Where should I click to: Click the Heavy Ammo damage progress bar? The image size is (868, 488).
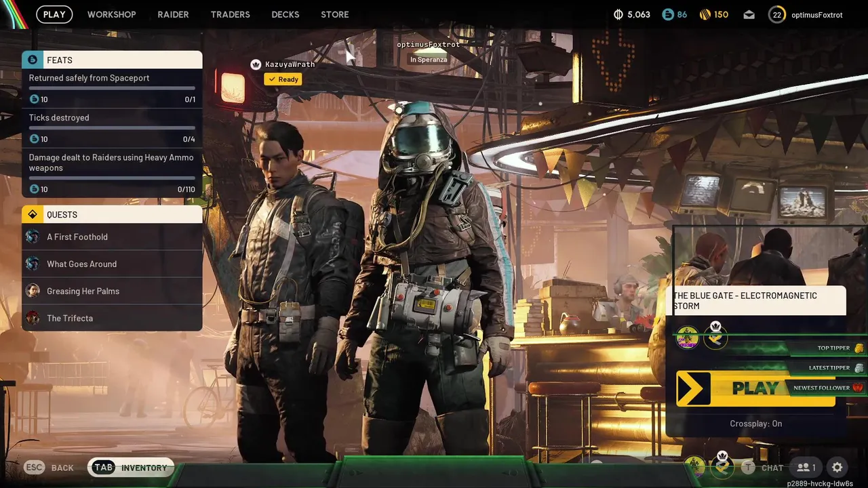(x=112, y=178)
